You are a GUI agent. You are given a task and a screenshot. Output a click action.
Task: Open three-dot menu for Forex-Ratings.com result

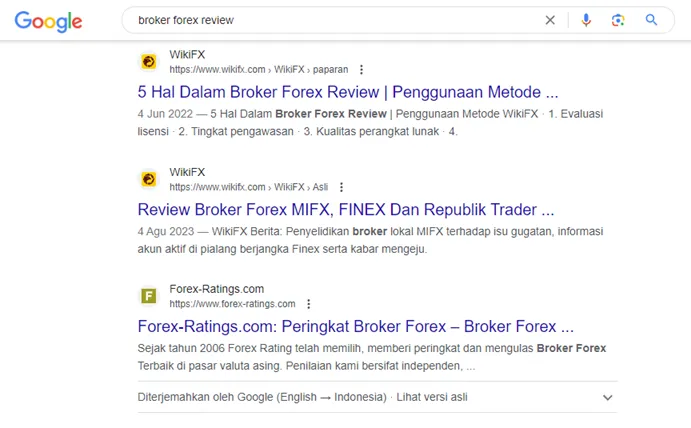(308, 304)
